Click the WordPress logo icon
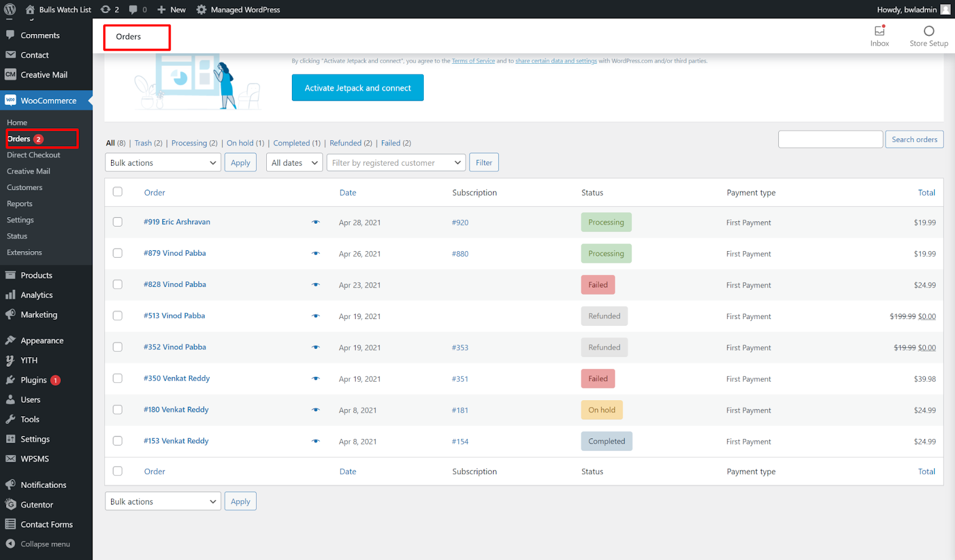 [10, 10]
